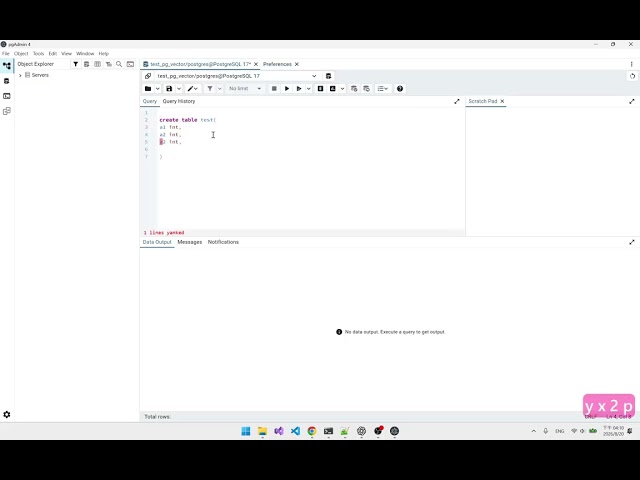Close the Scratch Pad tab
The width and height of the screenshot is (640, 480).
tap(502, 101)
